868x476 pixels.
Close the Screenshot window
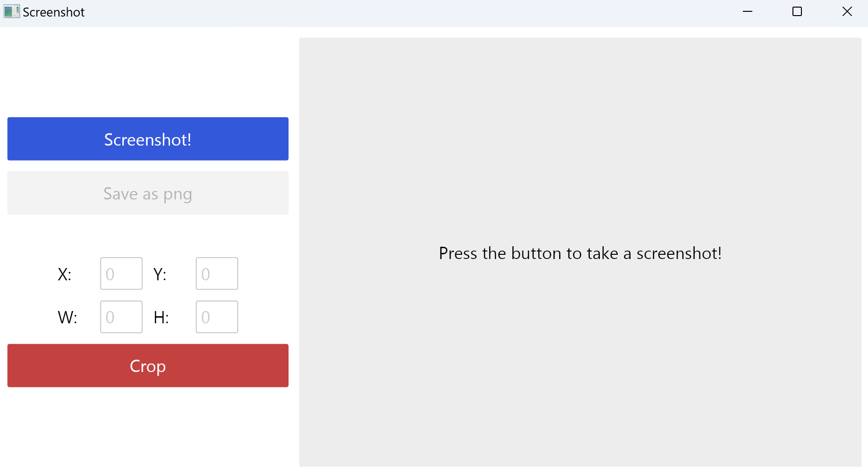[847, 11]
